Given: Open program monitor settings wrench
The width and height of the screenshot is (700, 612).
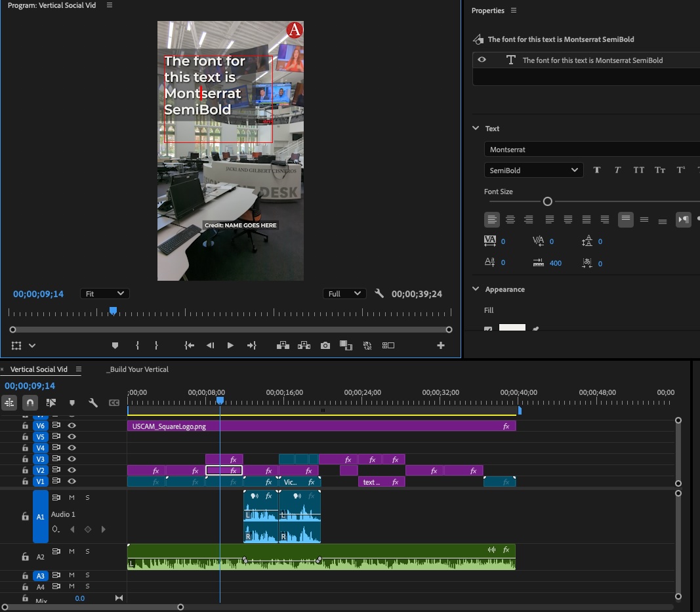Looking at the screenshot, I should pyautogui.click(x=379, y=294).
